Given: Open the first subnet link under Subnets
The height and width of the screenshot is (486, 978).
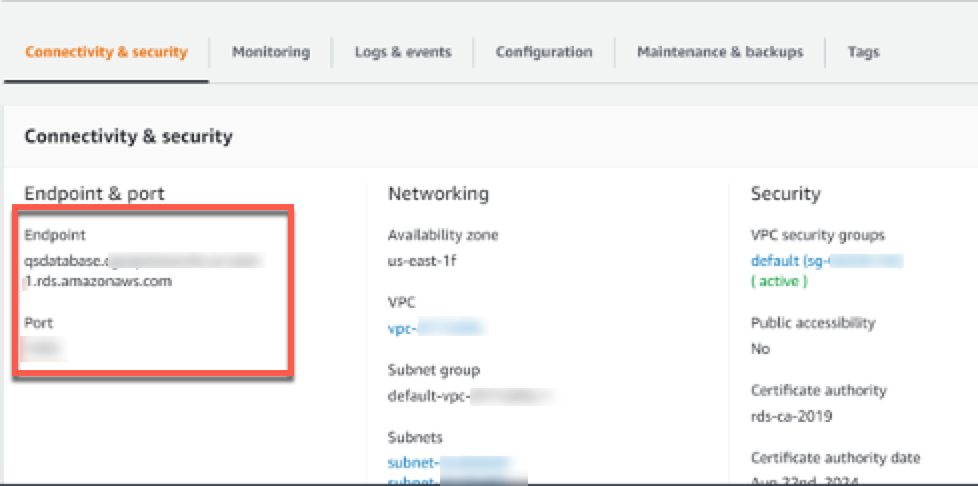Looking at the screenshot, I should click(449, 462).
